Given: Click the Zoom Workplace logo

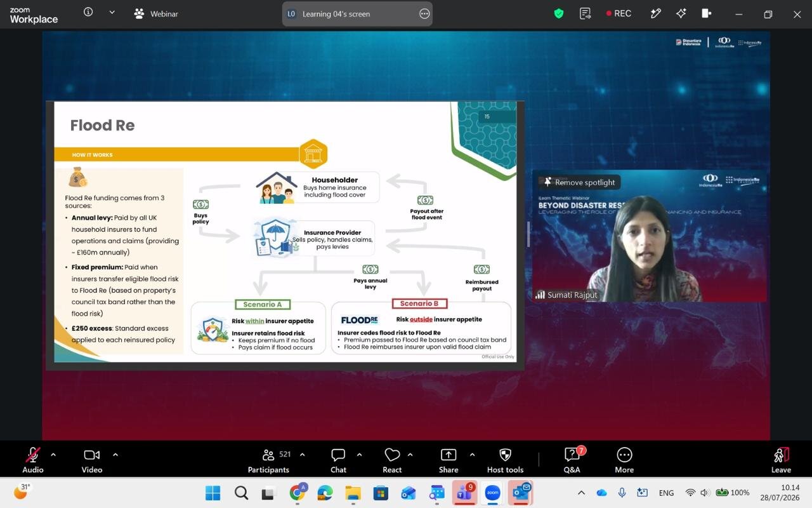Looking at the screenshot, I should point(34,15).
